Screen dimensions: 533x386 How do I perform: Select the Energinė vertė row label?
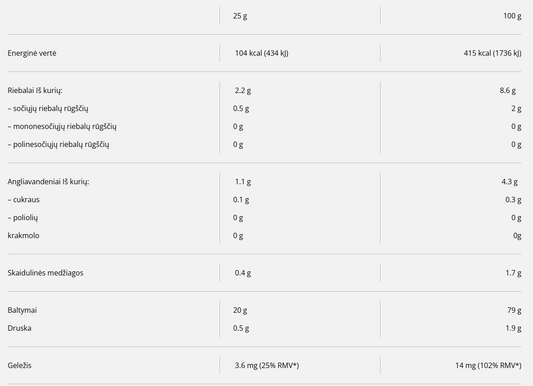click(x=32, y=53)
